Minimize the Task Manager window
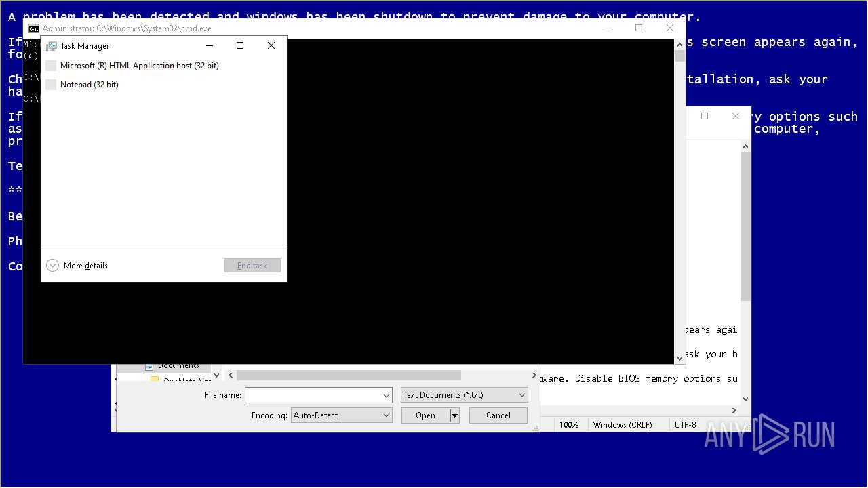Screen dimensions: 868x488 (210, 45)
